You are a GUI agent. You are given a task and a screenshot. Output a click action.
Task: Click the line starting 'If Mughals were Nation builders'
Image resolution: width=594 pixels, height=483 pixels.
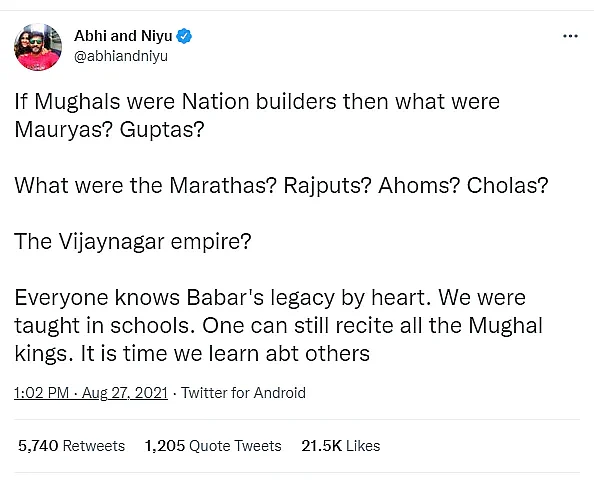tap(257, 102)
